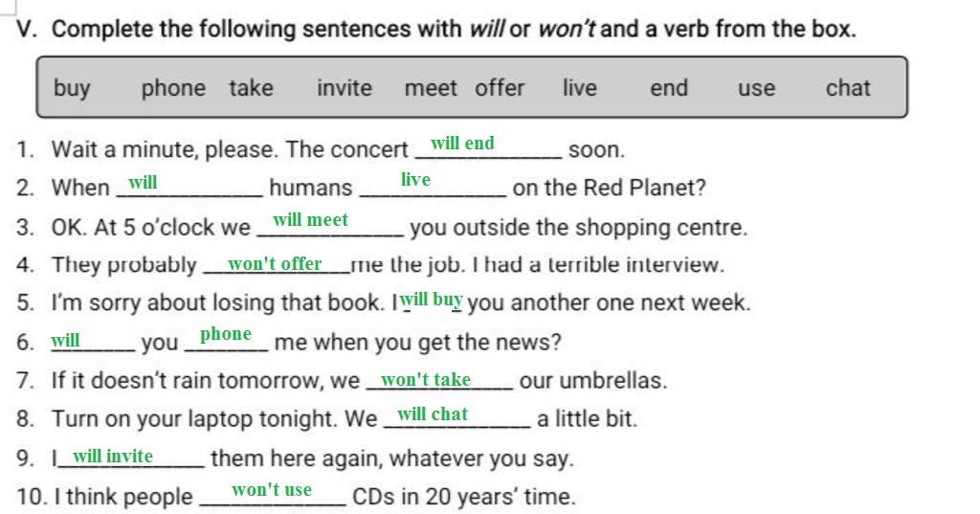The image size is (980, 514).
Task: Click the green 'will end' answer in sentence 1
Action: [x=462, y=144]
